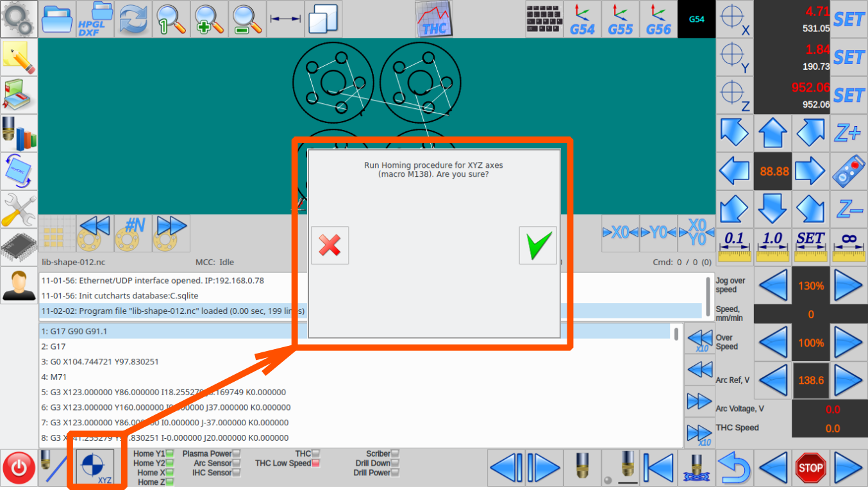This screenshot has width=868, height=490.
Task: Confirm homing with the green checkmark
Action: [537, 245]
